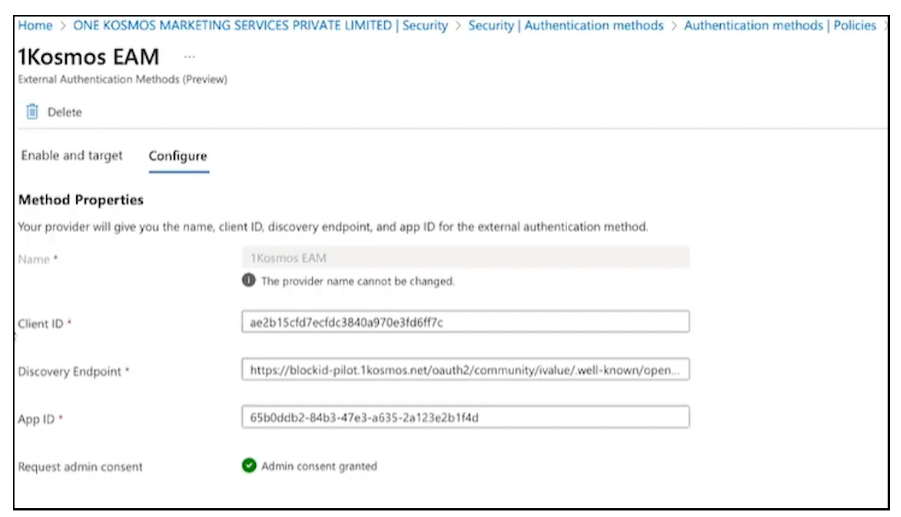
Task: Navigate to Security | Authentication methods breadcrumb
Action: click(566, 26)
